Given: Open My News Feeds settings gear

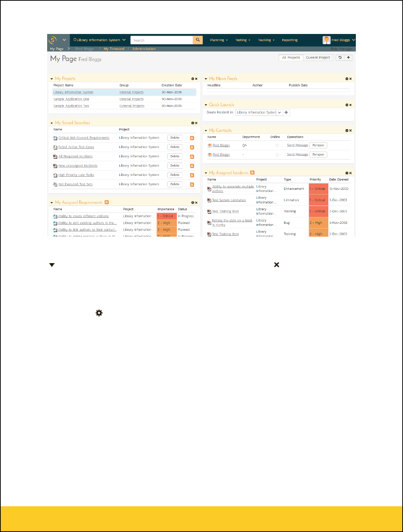Looking at the screenshot, I should pos(347,79).
